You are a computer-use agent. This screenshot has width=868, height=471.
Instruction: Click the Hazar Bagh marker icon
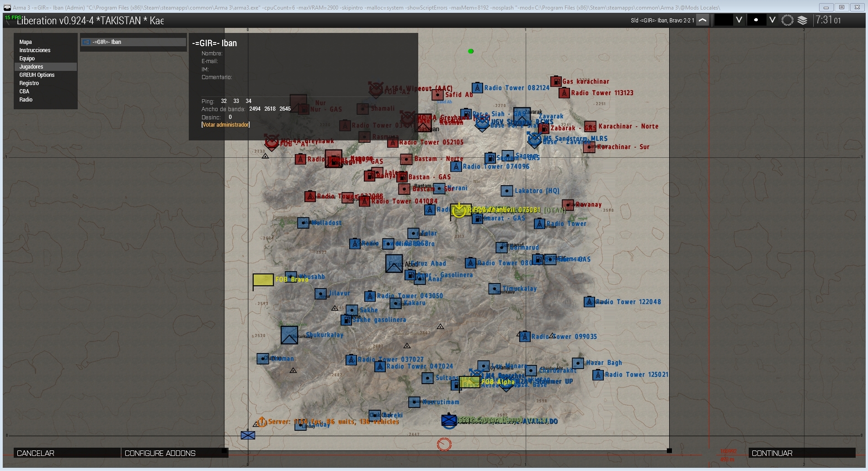tap(578, 363)
